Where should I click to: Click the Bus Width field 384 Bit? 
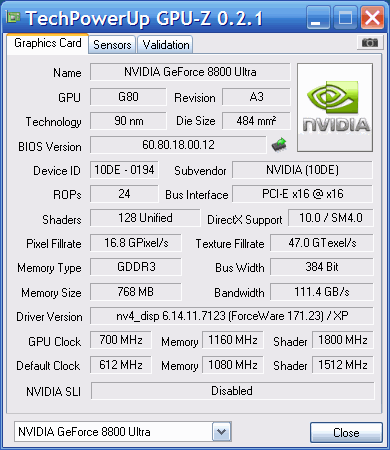click(x=322, y=267)
